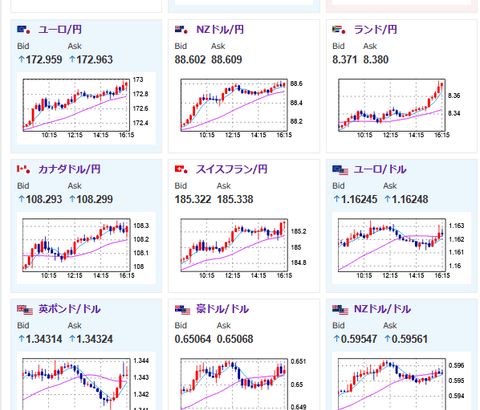Click the Canadian dollar/Yen candlestick chart
Image resolution: width=480 pixels, height=410 pixels.
[x=86, y=248]
